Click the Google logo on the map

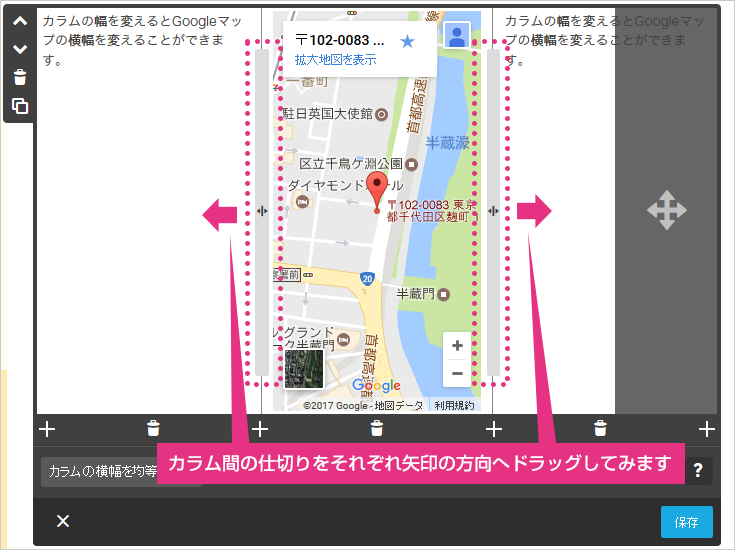click(376, 385)
